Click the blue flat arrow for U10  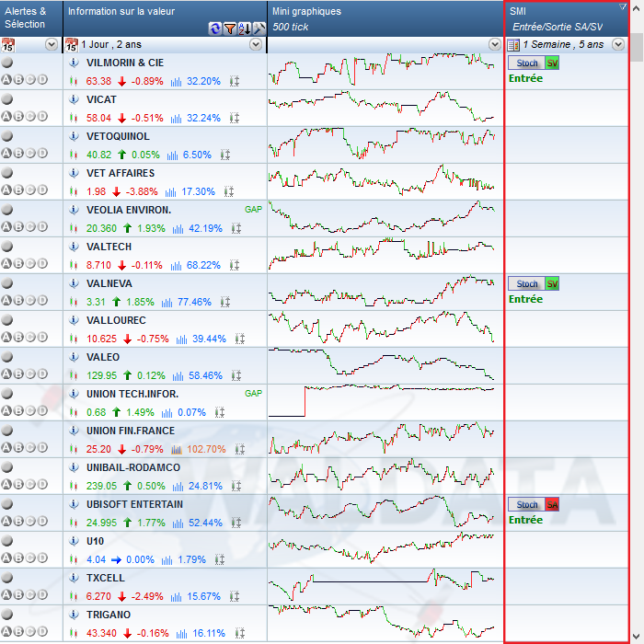point(116,559)
